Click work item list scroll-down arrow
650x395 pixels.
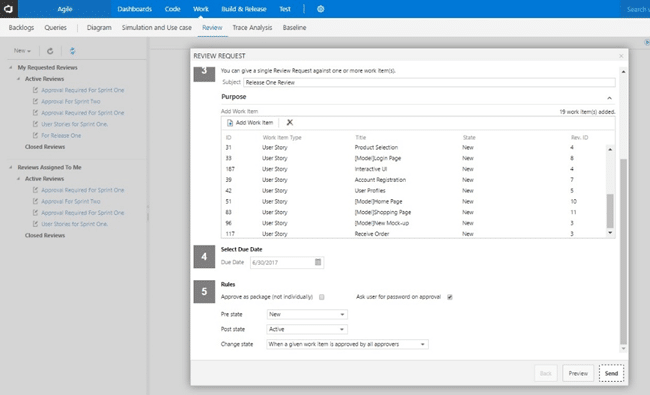tap(610, 233)
